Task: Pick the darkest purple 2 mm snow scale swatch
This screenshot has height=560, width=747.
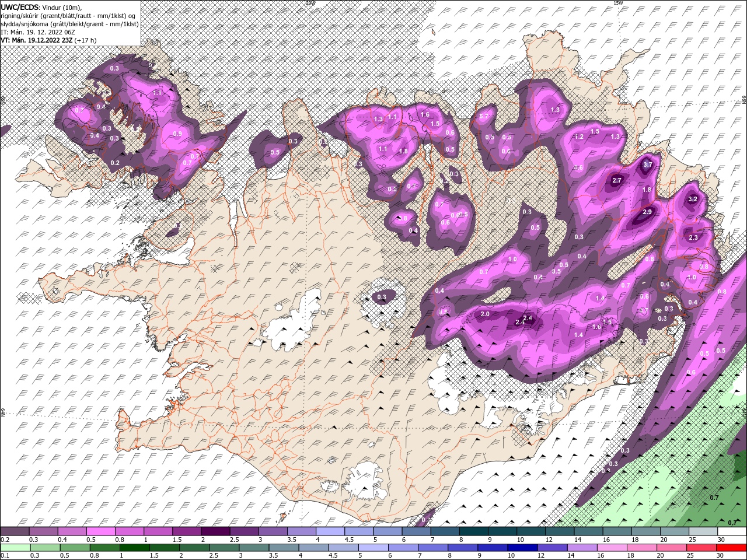Action: [x=215, y=531]
